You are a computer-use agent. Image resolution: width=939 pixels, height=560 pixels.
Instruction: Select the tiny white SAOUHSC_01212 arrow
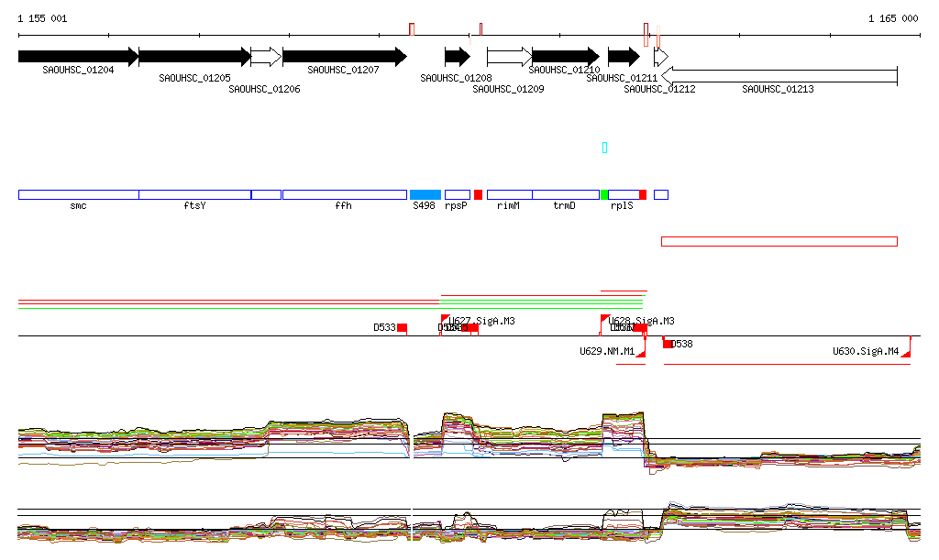[x=661, y=57]
